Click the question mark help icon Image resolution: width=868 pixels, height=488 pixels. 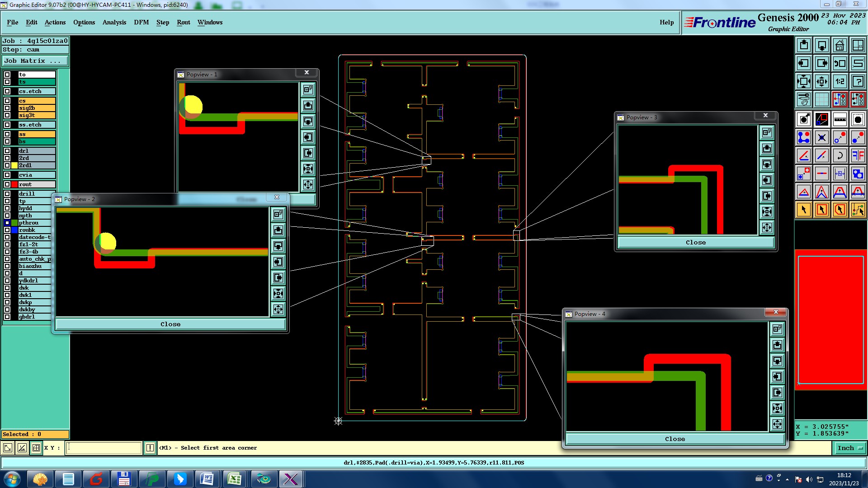pyautogui.click(x=858, y=81)
